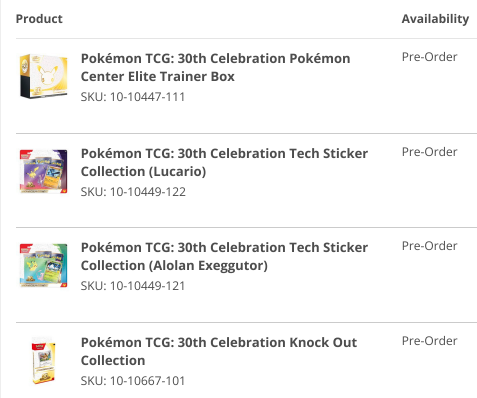Viewport: 477px width, 398px height.
Task: Click the Availability column header
Action: coord(435,19)
